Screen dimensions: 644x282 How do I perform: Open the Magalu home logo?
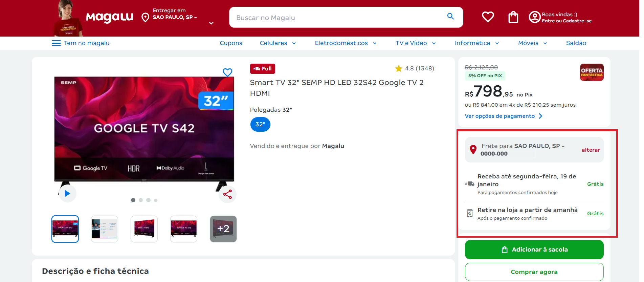[110, 17]
